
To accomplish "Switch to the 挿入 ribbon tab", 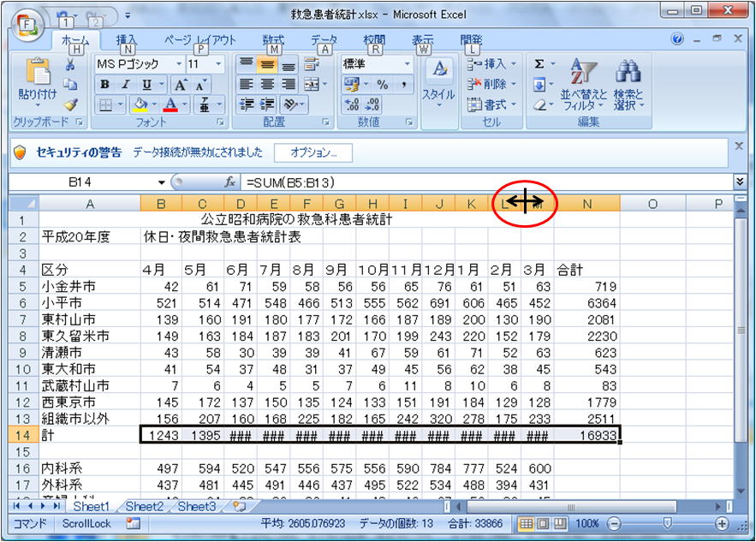I will point(127,40).
